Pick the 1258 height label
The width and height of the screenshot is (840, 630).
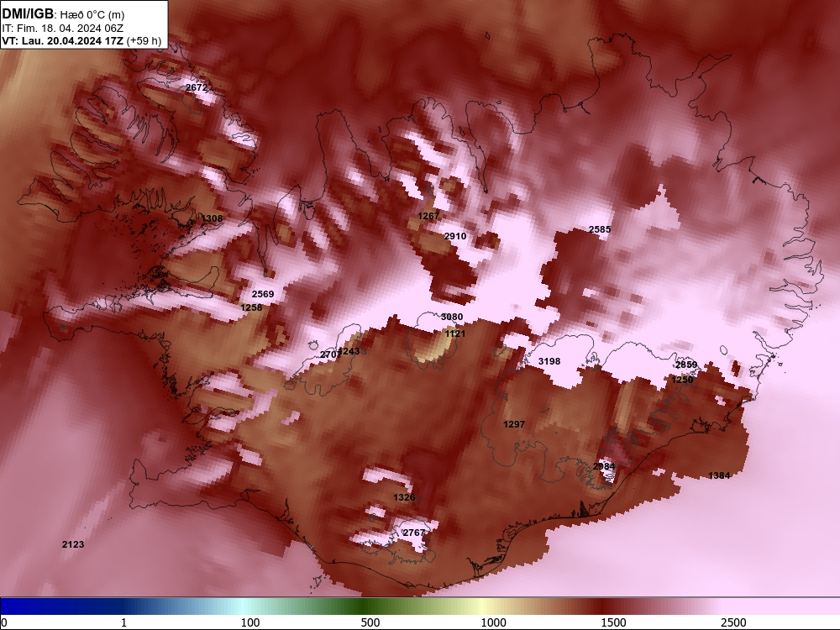(251, 307)
